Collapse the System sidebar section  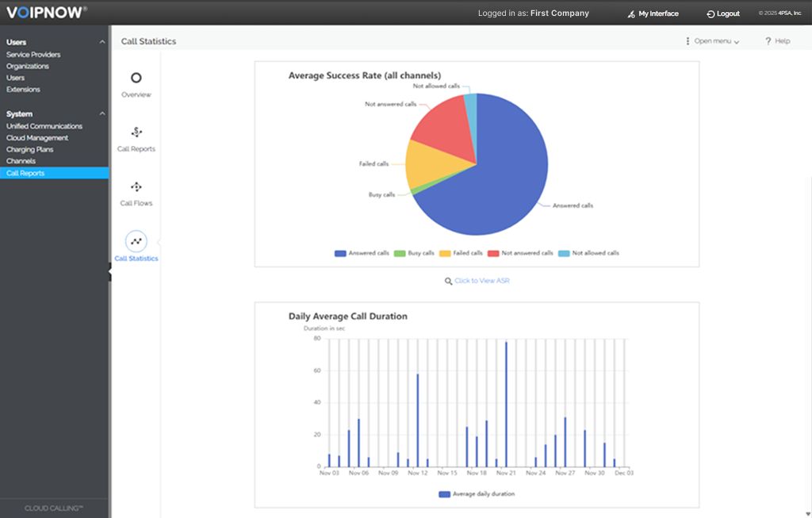point(102,113)
